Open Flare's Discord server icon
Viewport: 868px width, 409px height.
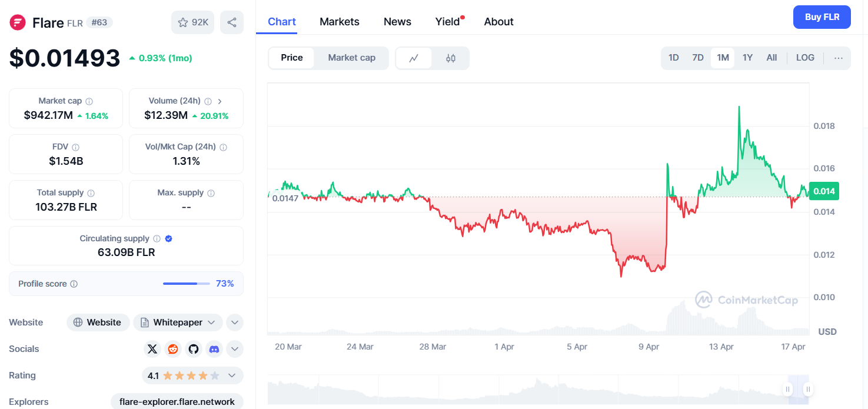tap(214, 349)
